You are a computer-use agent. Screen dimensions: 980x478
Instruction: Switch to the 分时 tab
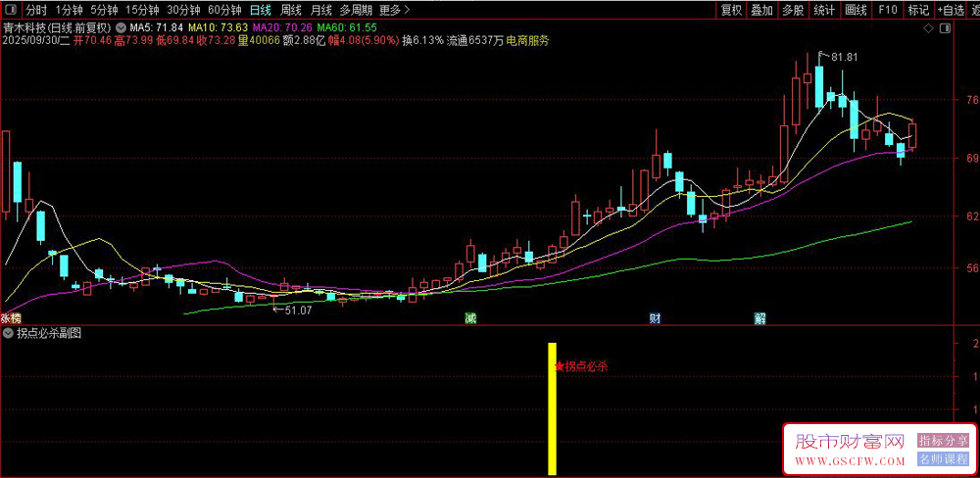(x=36, y=10)
